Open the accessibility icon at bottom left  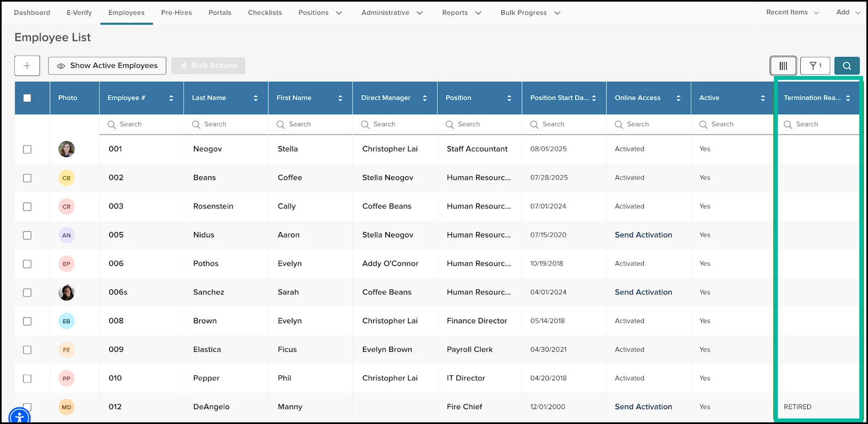[x=19, y=417]
